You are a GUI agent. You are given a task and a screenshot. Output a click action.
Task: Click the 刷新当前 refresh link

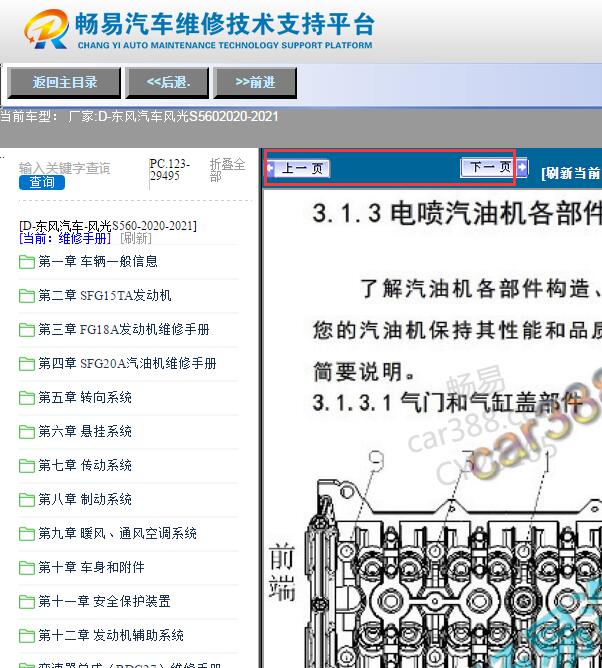tap(571, 173)
